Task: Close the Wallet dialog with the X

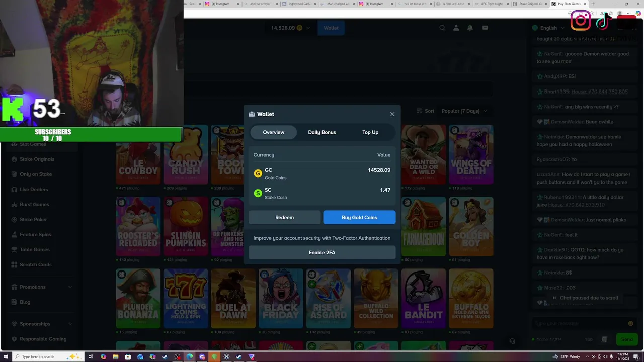Action: 392,114
